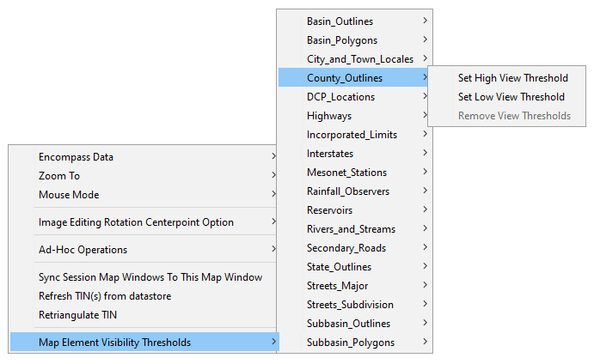Expand Rivers_and_Streams using its chevron

[x=426, y=229]
